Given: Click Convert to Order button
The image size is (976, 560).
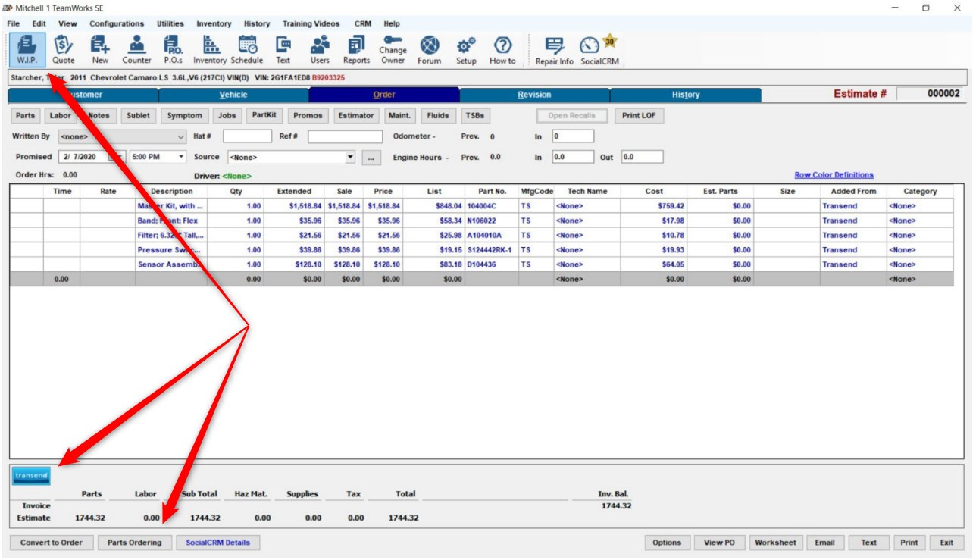Looking at the screenshot, I should pos(52,543).
